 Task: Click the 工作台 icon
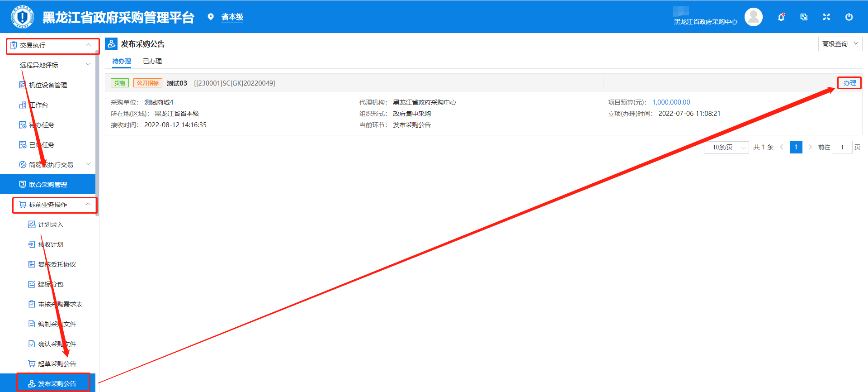(23, 105)
